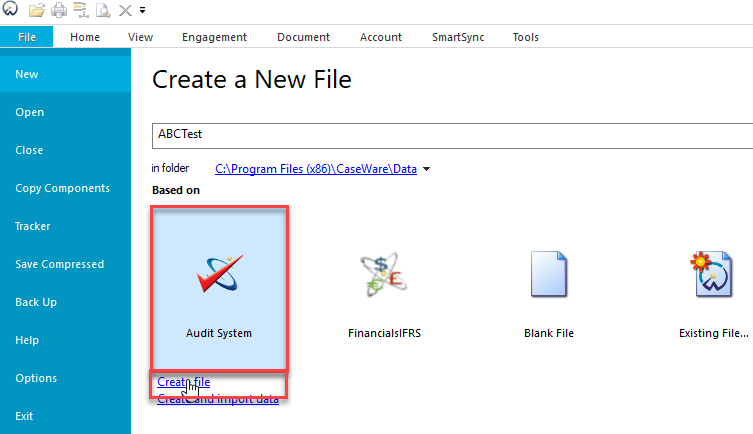Screen dimensions: 753x434
Task: Click the C:\Program Files (x86)\CaseWare\Data folder link
Action: coord(316,169)
